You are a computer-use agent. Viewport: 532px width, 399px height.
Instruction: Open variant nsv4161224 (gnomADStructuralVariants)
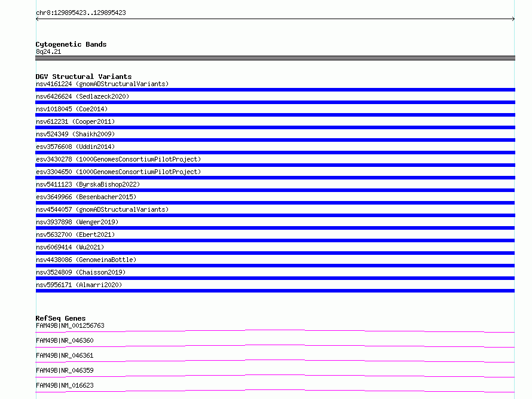click(102, 84)
